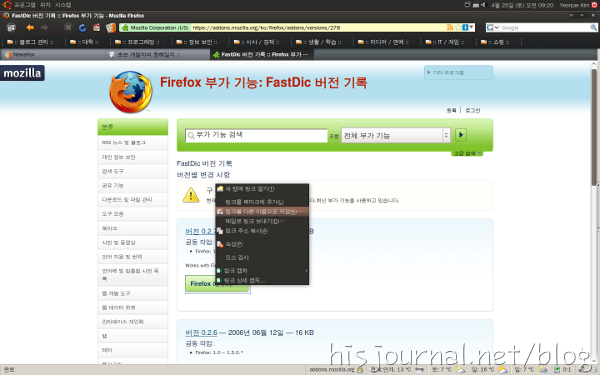
Task: Click the magnifier search icon in Google box
Action: 593,28
